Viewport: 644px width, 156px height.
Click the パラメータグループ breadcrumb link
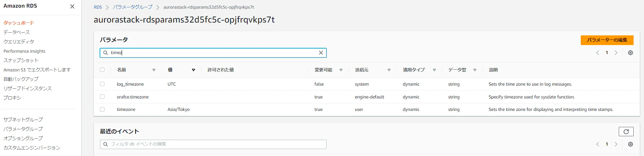tap(132, 7)
